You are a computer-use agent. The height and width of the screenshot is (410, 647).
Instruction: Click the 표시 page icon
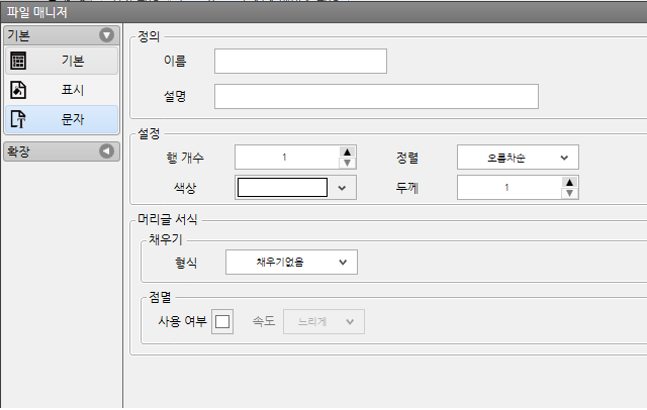point(18,90)
